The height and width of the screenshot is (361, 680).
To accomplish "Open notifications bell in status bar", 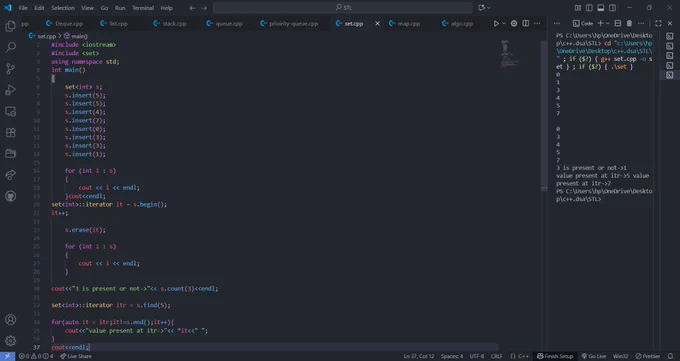I will coord(670,356).
